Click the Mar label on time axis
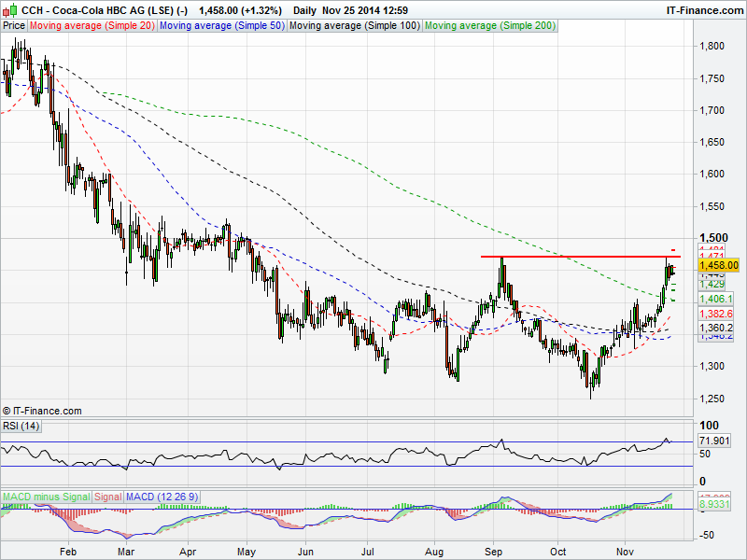This screenshot has height=560, width=747. pos(126,553)
